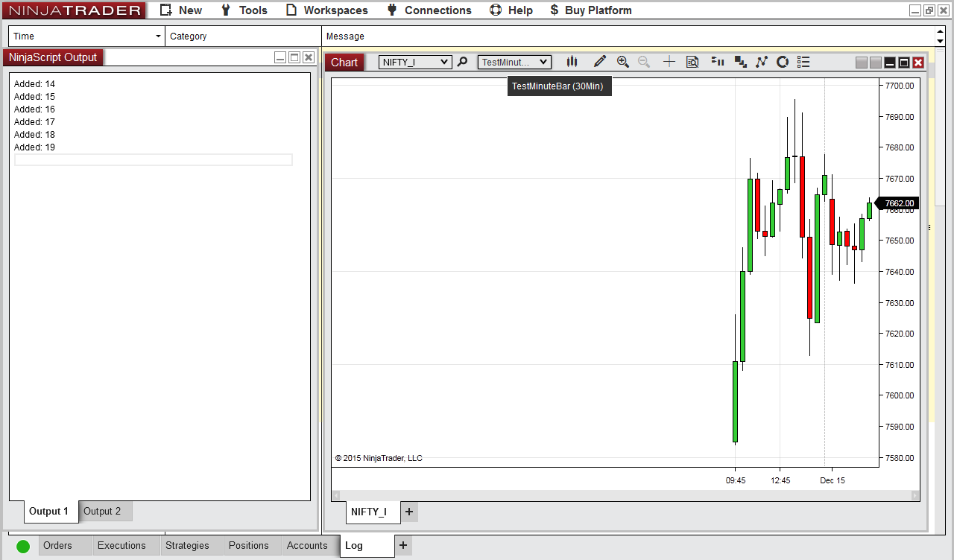Select the drawing tools pencil icon
954x560 pixels.
600,62
